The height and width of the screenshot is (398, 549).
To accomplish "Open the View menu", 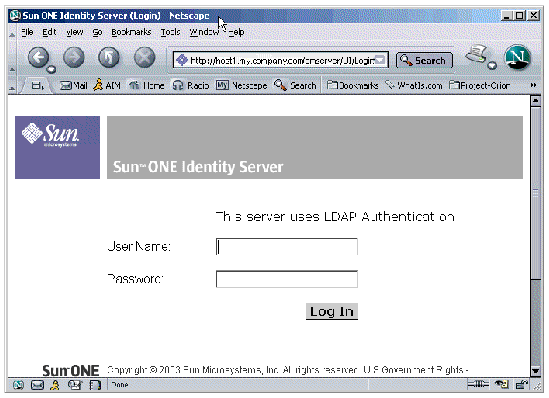I will 75,32.
